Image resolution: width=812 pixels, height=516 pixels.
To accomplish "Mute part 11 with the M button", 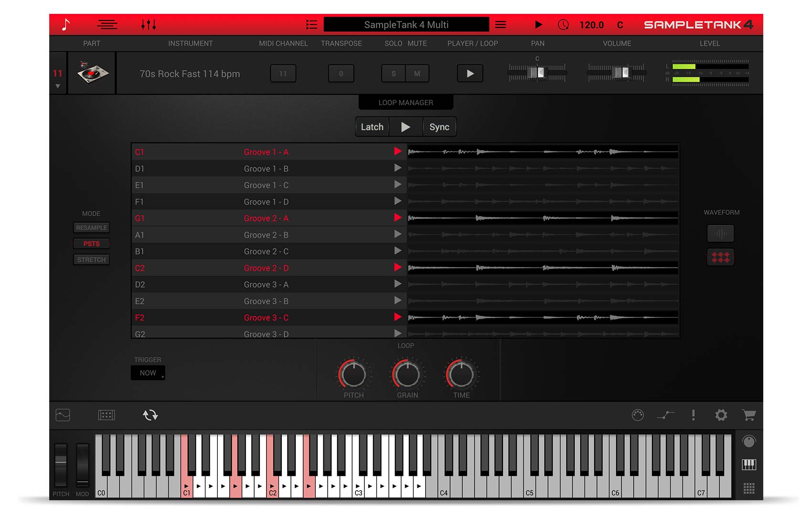I will [417, 74].
